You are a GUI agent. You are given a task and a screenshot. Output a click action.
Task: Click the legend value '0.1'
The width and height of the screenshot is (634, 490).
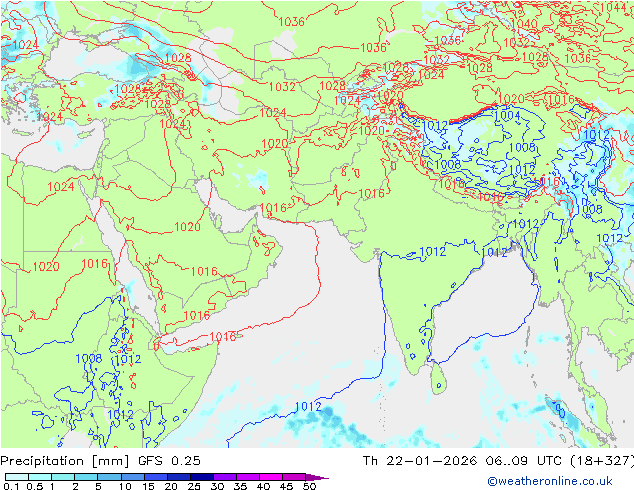coord(10,486)
